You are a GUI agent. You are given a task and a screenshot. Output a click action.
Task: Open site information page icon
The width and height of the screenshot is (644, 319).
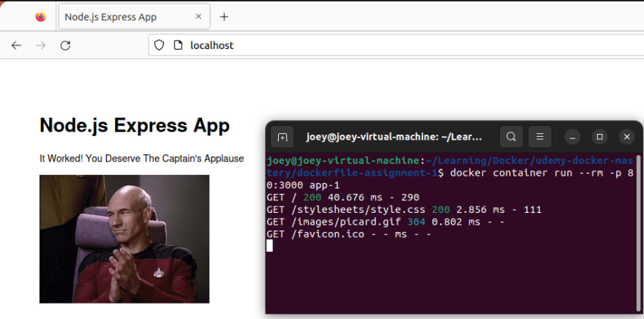pos(178,45)
